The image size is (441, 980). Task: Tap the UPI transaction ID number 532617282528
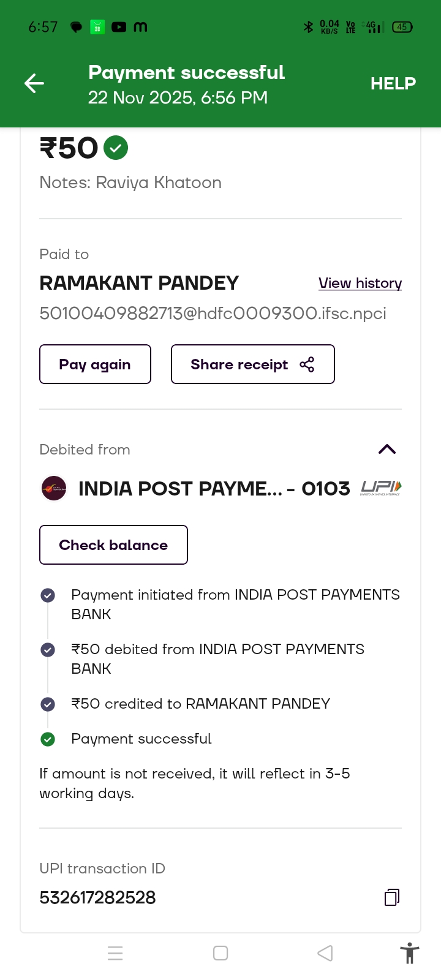click(x=97, y=897)
